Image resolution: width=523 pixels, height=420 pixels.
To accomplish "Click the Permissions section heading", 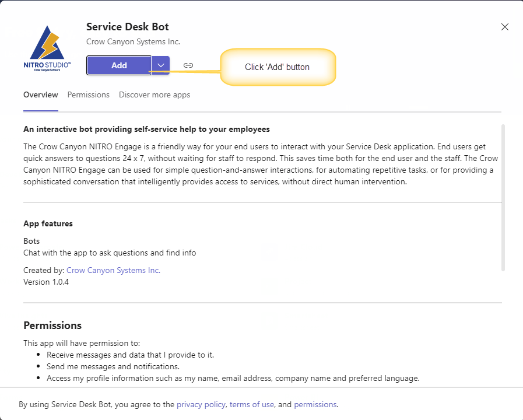I will tap(52, 325).
